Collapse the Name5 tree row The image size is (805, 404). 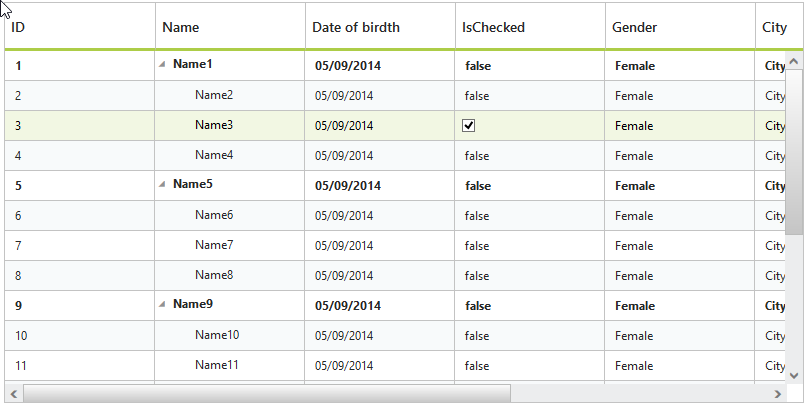(x=162, y=185)
